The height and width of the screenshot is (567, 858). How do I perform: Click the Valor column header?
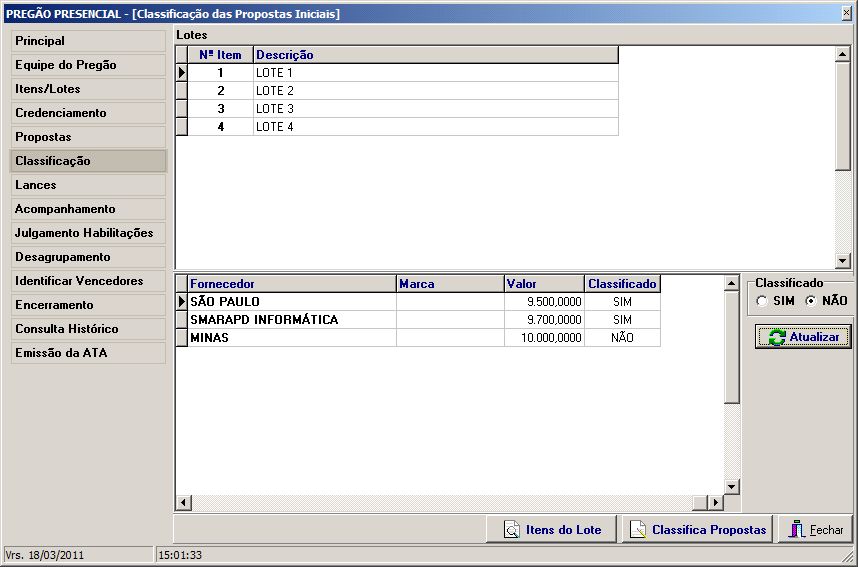(x=544, y=284)
